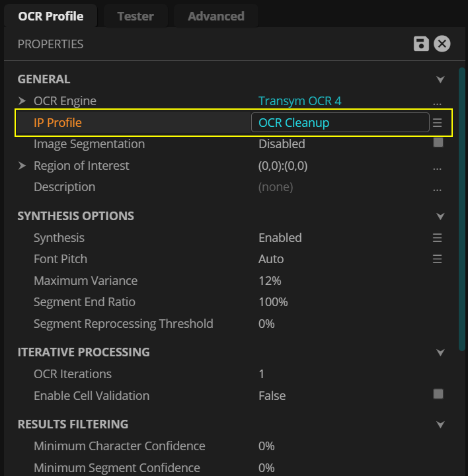
Task: Expand the OCR Engine property arrow
Action: pos(22,101)
